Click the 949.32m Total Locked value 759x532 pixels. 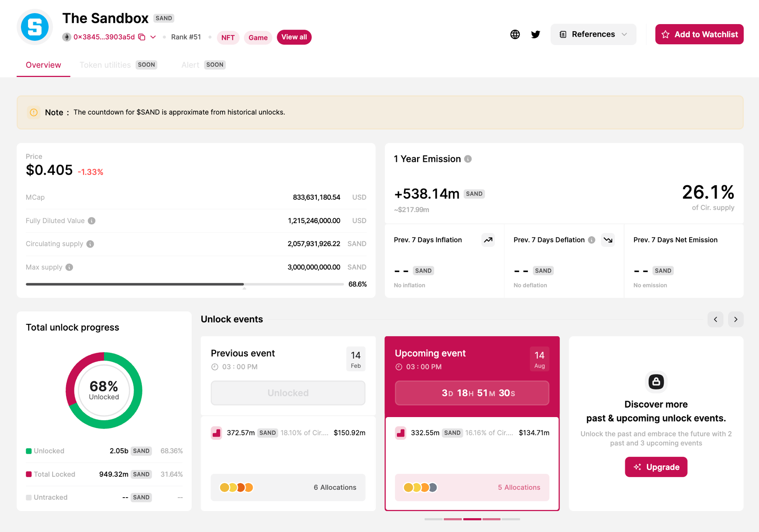113,474
